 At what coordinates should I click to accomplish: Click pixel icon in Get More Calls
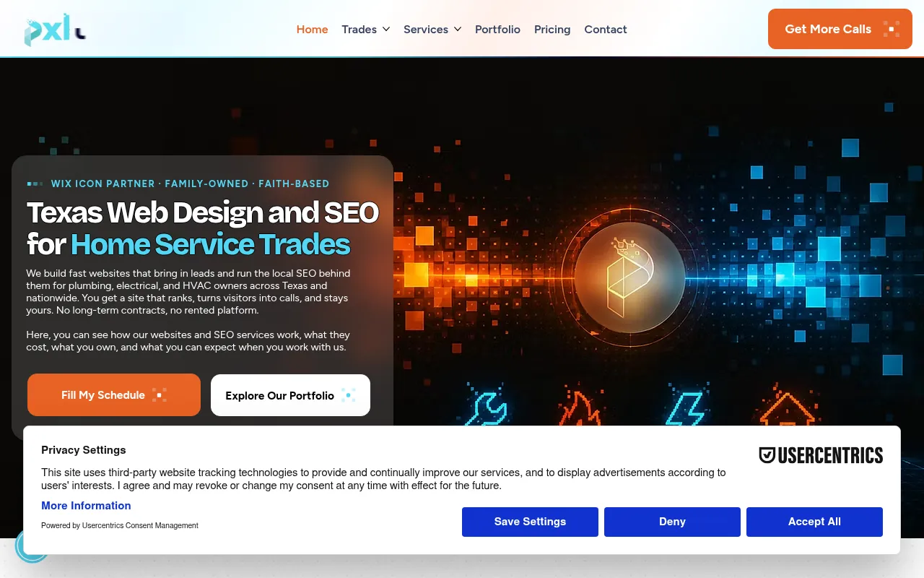tap(892, 29)
